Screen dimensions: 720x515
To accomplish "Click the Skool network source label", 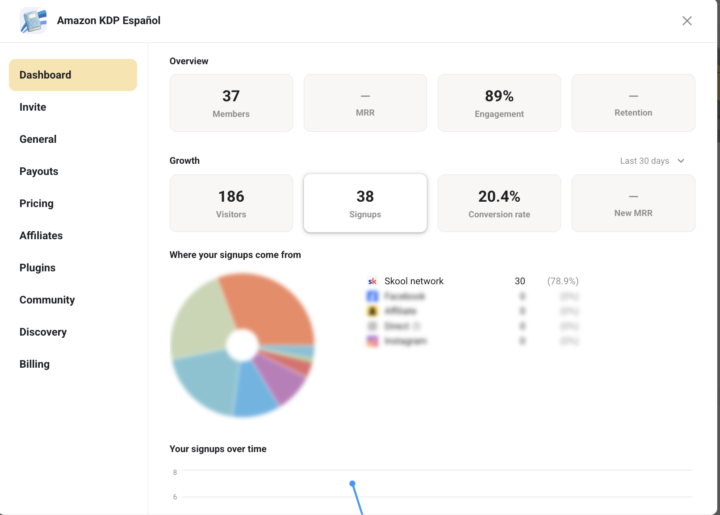I will (414, 281).
